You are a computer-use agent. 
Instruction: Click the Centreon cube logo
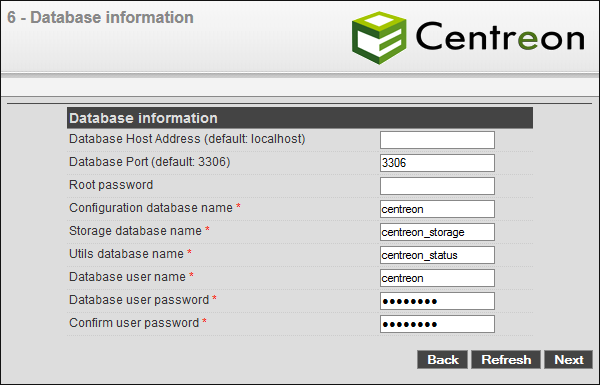coord(379,38)
